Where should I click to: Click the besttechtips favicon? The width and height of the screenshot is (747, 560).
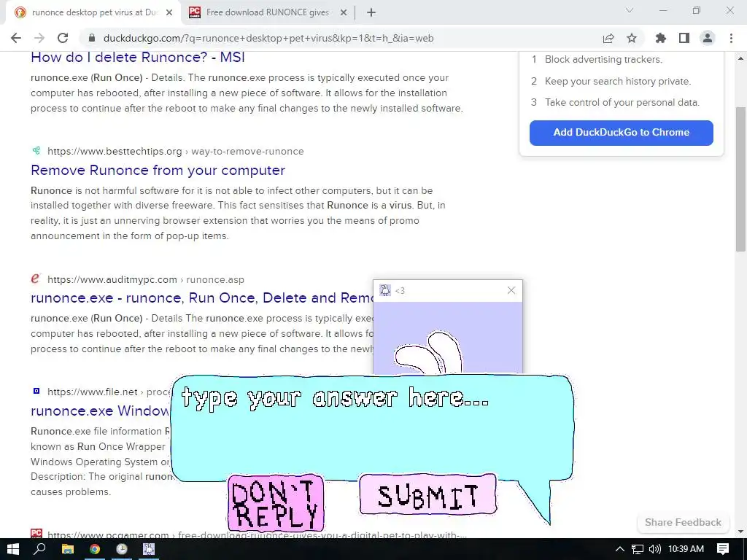point(36,151)
